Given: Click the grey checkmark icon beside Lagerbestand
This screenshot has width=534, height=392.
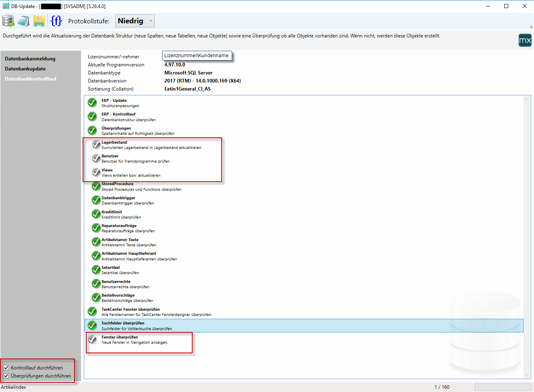Looking at the screenshot, I should tap(96, 144).
